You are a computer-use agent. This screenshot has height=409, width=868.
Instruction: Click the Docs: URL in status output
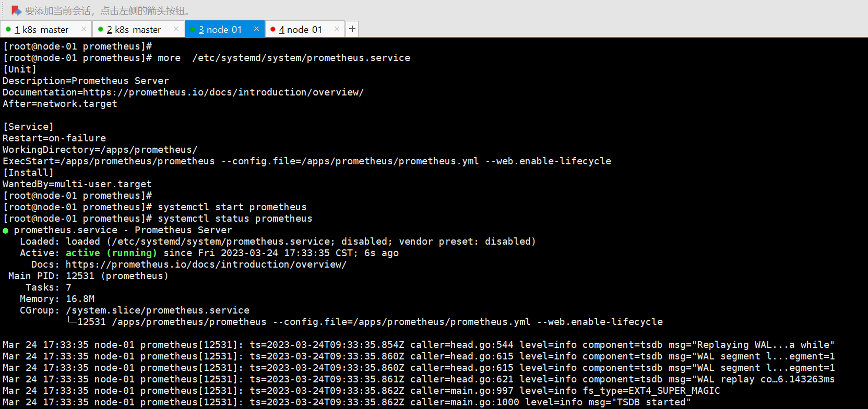tap(206, 264)
